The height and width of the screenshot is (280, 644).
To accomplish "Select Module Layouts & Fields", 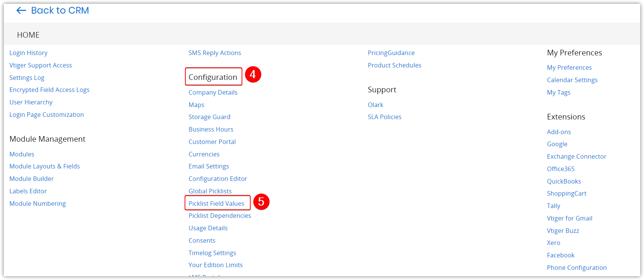I will click(x=45, y=166).
